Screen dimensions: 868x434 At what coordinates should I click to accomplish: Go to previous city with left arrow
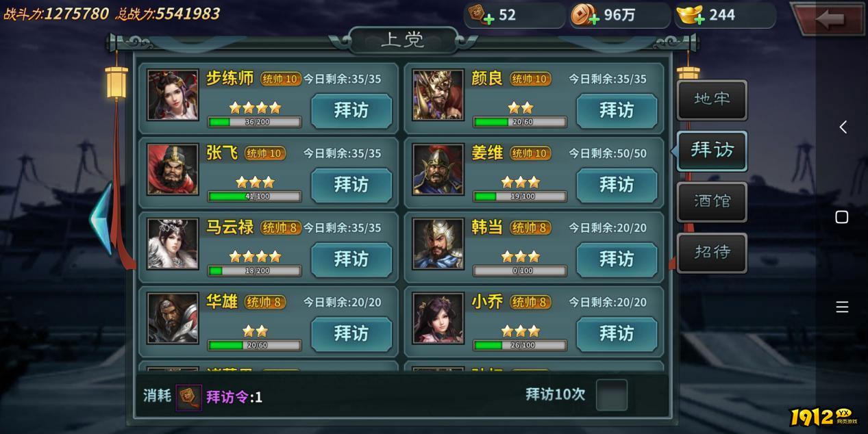[x=101, y=219]
